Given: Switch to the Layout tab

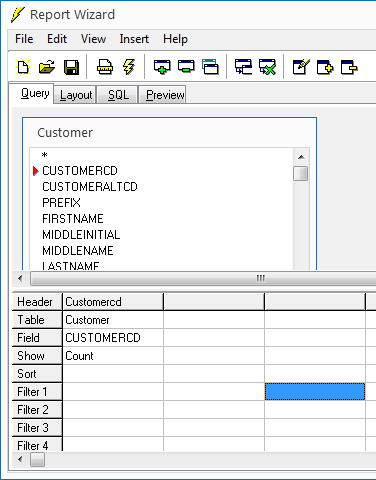Looking at the screenshot, I should click(76, 95).
